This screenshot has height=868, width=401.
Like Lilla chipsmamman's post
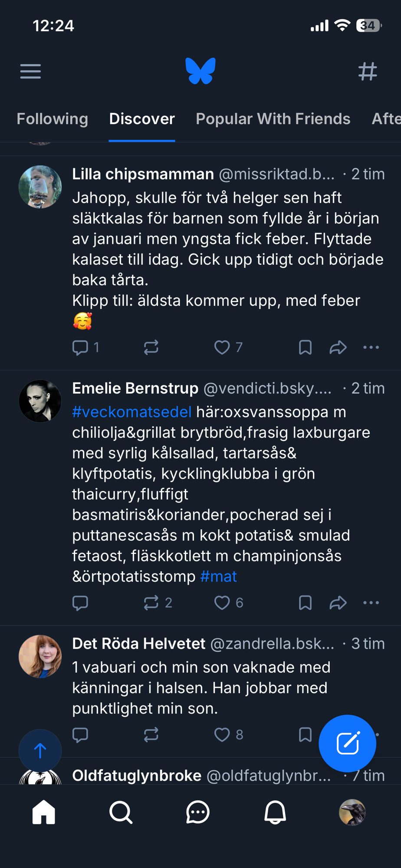click(222, 347)
